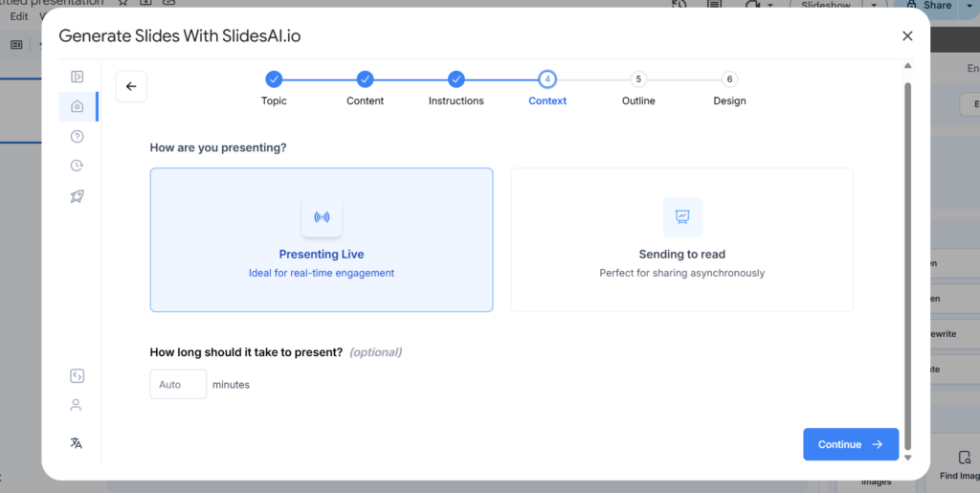Jump to step 6 Design
This screenshot has width=980, height=493.
pos(729,79)
